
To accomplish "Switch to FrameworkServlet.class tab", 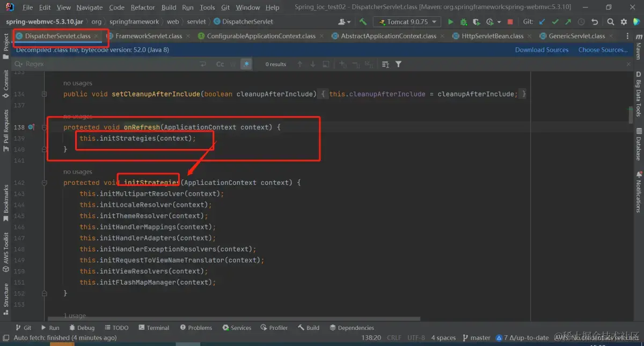I will [x=149, y=36].
